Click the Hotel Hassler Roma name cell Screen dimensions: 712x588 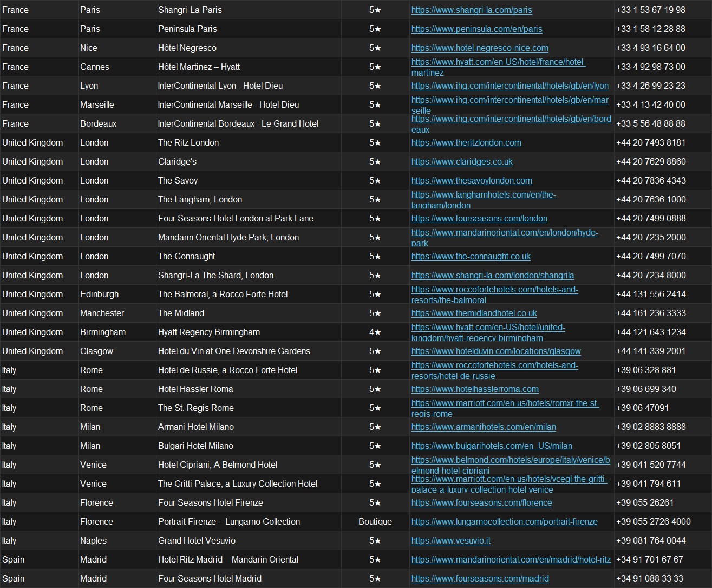pyautogui.click(x=249, y=389)
